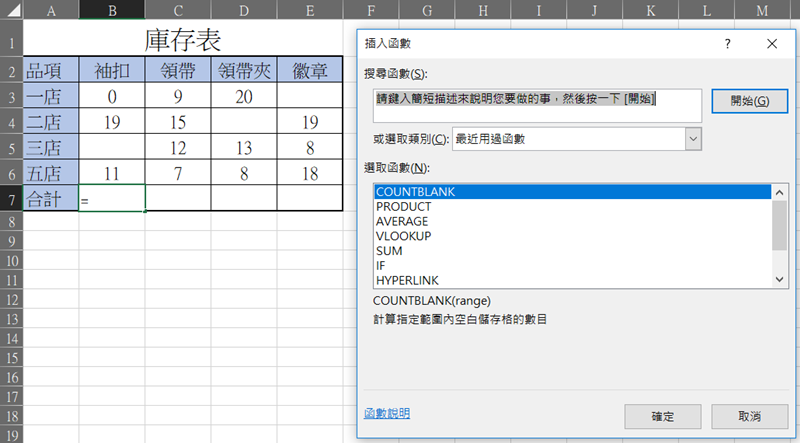Click the 一店 row label cell
800x443 pixels.
[x=51, y=95]
